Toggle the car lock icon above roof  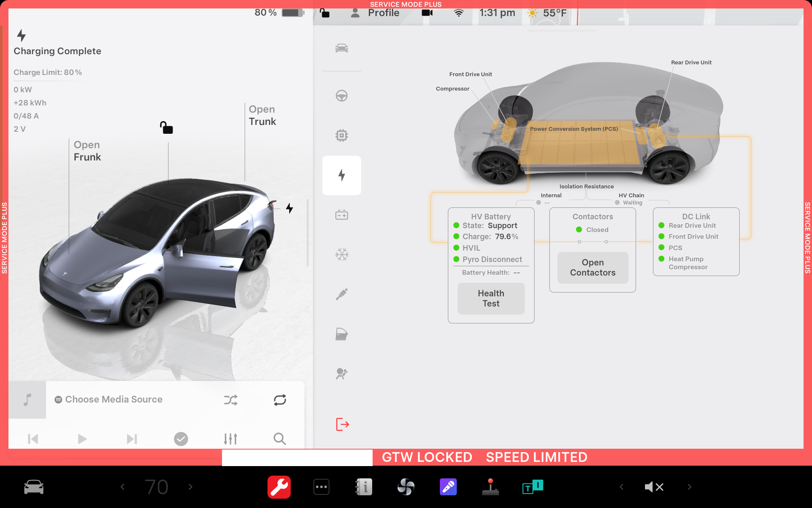(166, 127)
